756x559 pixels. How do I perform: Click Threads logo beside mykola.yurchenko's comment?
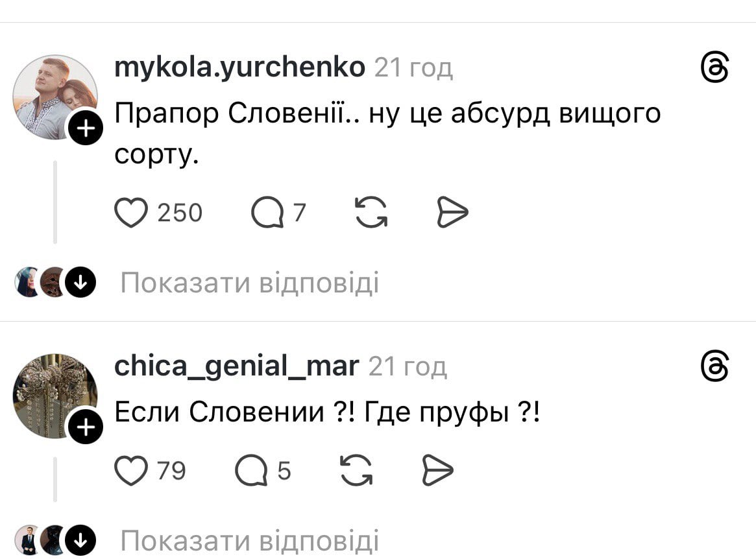coord(716,67)
